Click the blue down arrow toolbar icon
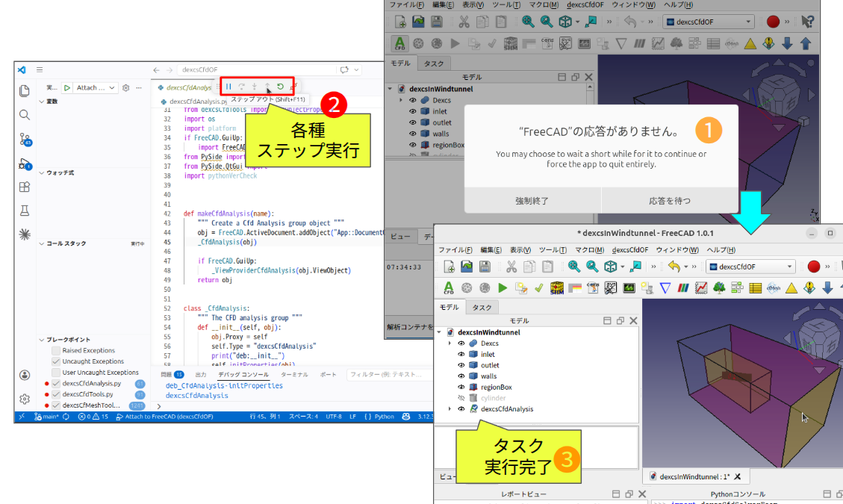 coord(827,287)
